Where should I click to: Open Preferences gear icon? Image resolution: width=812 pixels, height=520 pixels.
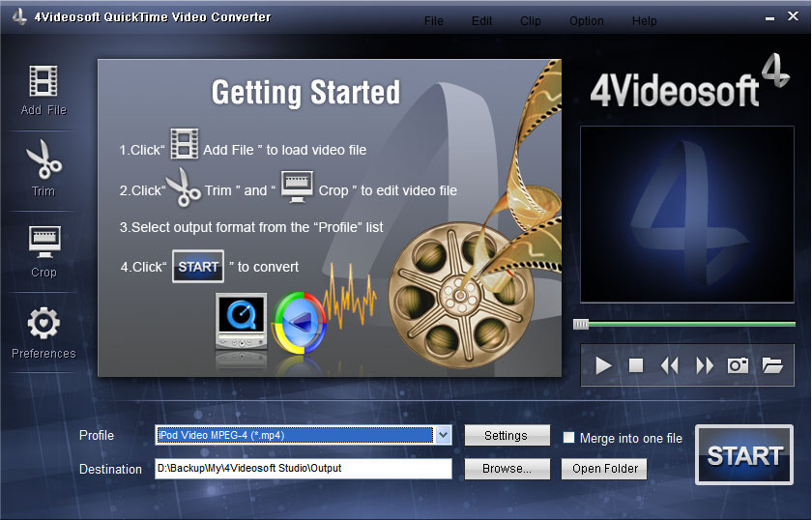point(43,323)
